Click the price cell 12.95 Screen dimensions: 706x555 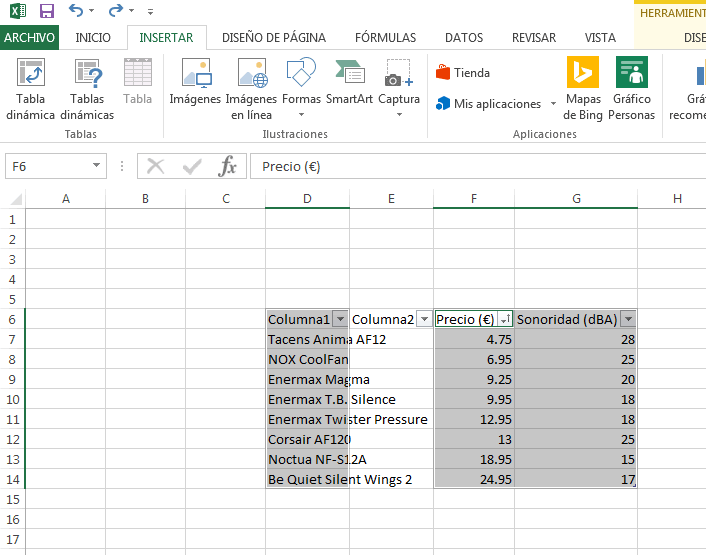(x=474, y=420)
